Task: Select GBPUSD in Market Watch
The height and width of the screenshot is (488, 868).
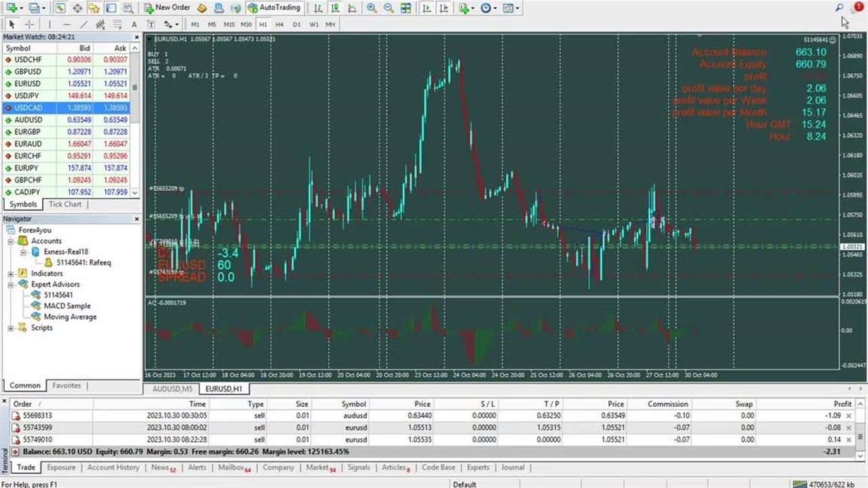Action: pyautogui.click(x=28, y=72)
